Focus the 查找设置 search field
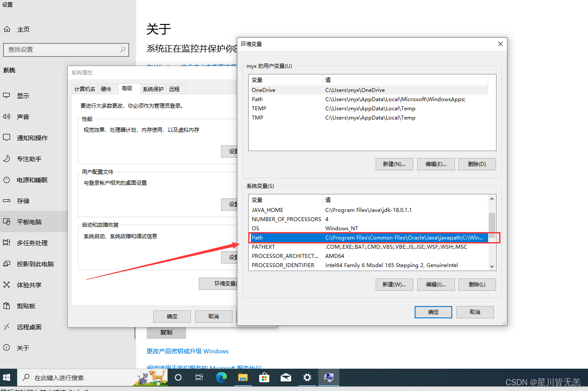This screenshot has width=588, height=391. coord(66,50)
